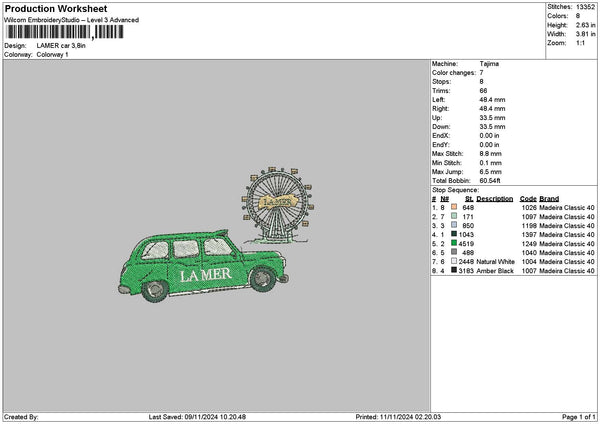600x424 pixels.
Task: Click the gray swatch for thread 488
Action: coord(454,252)
